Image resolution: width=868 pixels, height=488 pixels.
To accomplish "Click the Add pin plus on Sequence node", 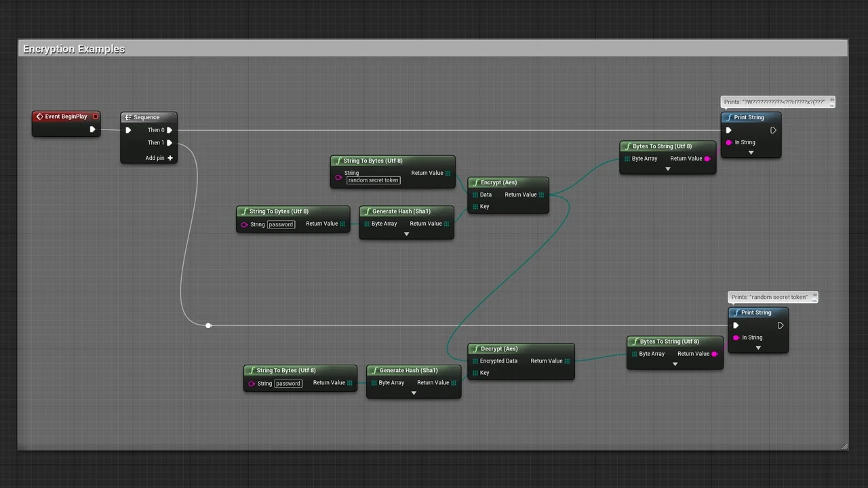I will [170, 158].
